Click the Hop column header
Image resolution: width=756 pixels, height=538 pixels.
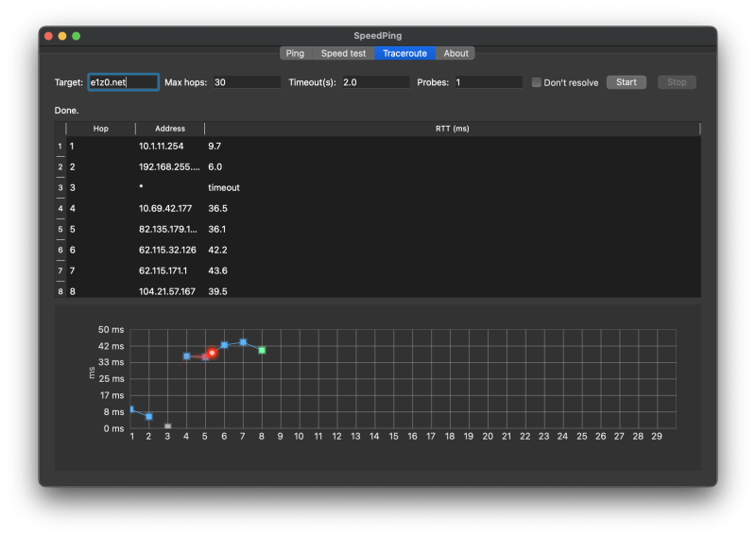click(x=101, y=129)
